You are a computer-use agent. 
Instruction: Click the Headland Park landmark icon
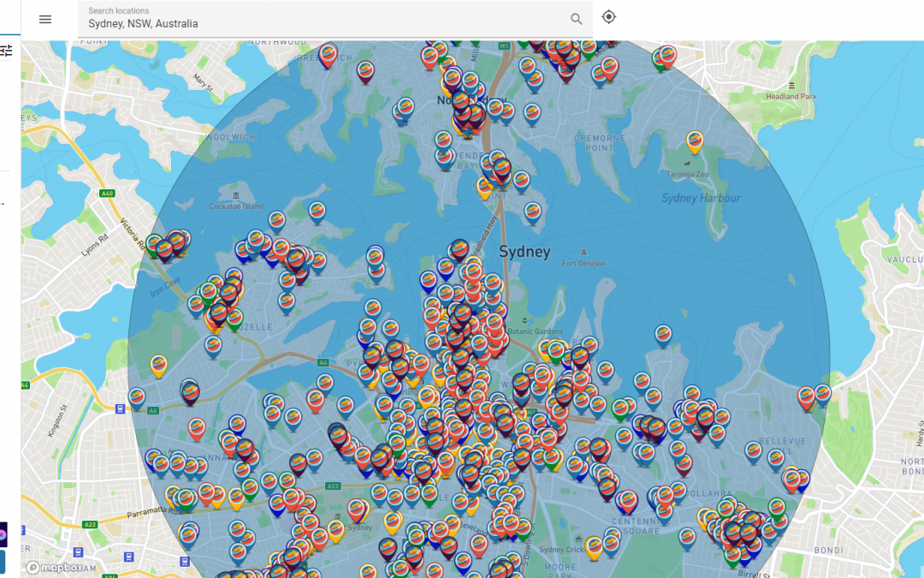point(791,86)
